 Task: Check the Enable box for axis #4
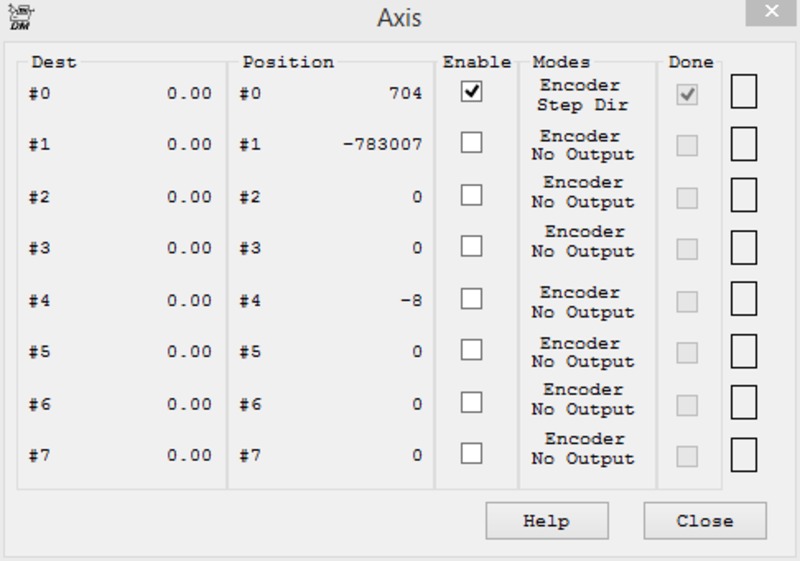471,299
